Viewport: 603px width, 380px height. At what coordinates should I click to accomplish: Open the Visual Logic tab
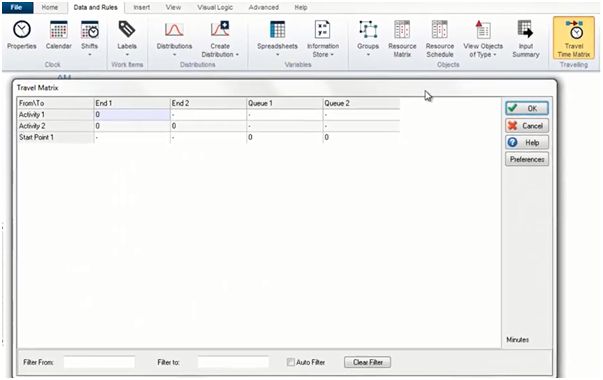point(215,7)
